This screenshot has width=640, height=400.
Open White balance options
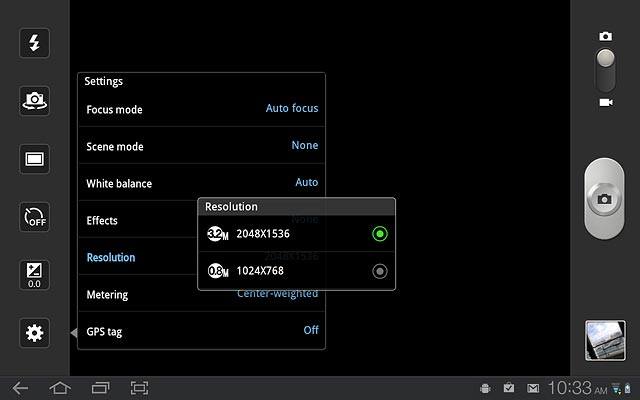201,183
